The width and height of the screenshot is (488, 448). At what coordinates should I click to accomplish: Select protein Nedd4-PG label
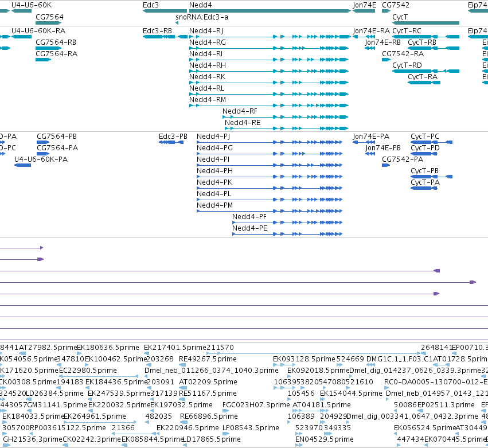click(214, 148)
